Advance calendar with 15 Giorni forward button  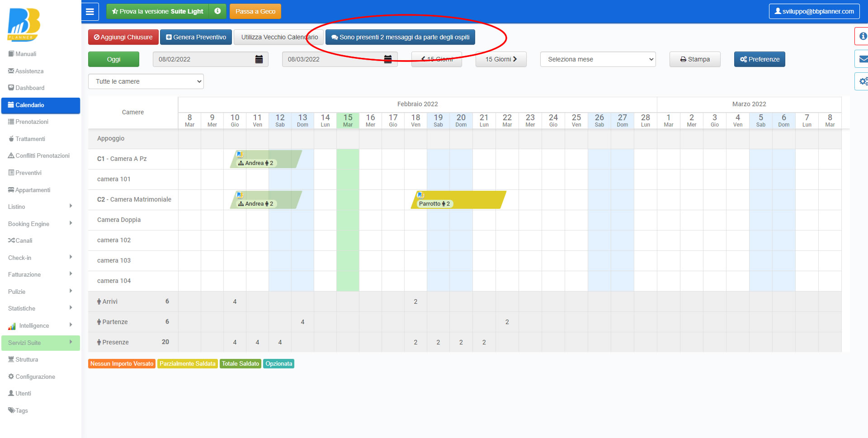click(500, 59)
